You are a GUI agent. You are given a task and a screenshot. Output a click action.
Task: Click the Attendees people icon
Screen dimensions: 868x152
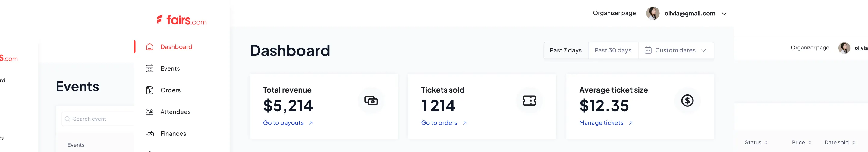(149, 112)
